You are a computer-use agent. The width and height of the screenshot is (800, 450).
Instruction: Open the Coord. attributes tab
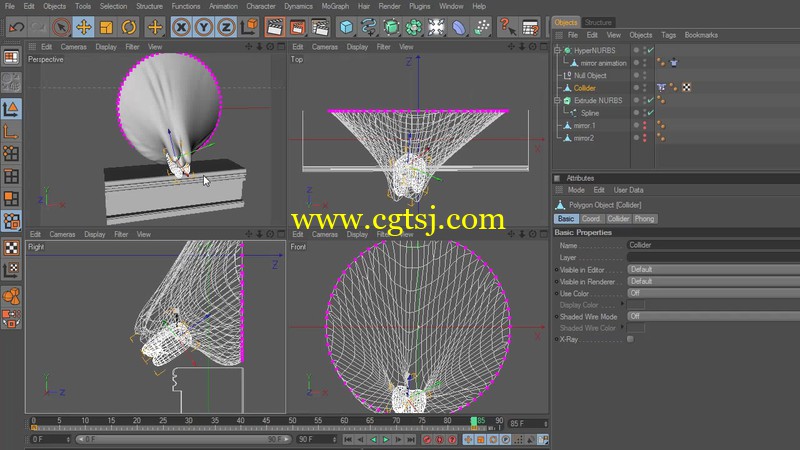coord(591,218)
